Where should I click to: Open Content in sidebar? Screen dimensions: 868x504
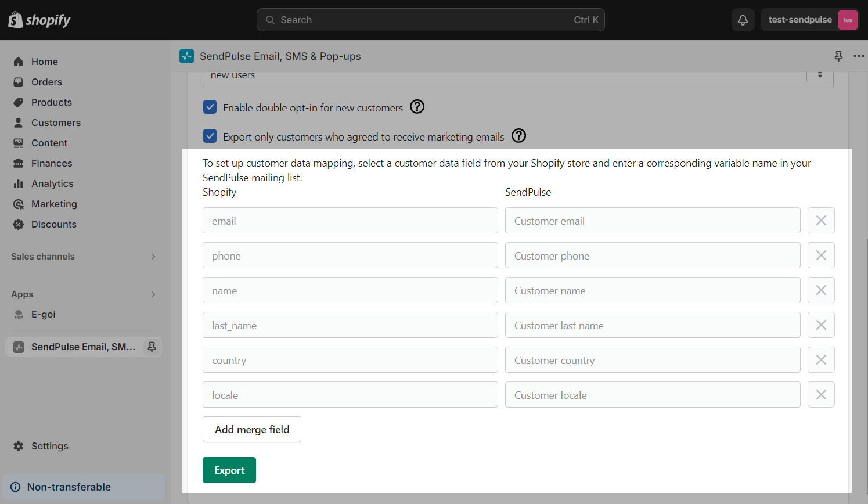(49, 143)
